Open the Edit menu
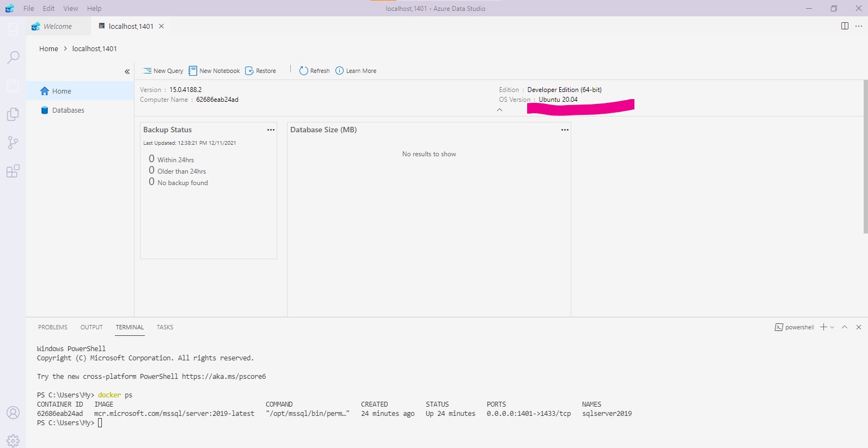 tap(48, 8)
